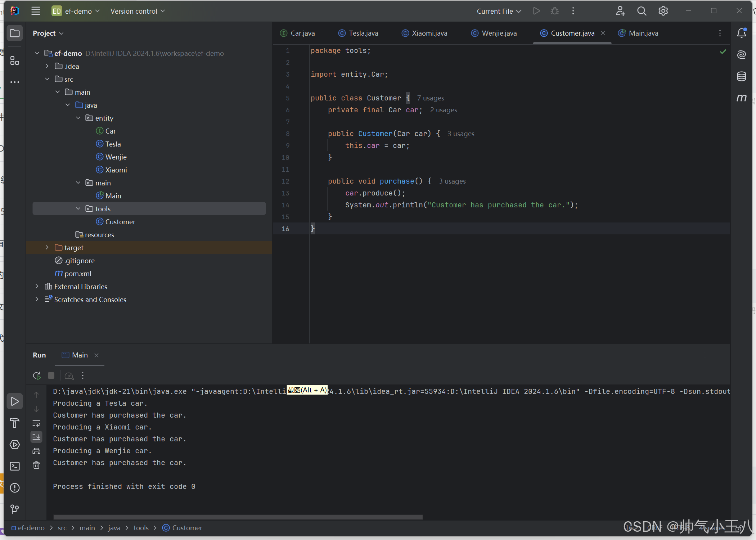The width and height of the screenshot is (756, 540).
Task: Click tools in the breadcrumb bar
Action: 141,528
